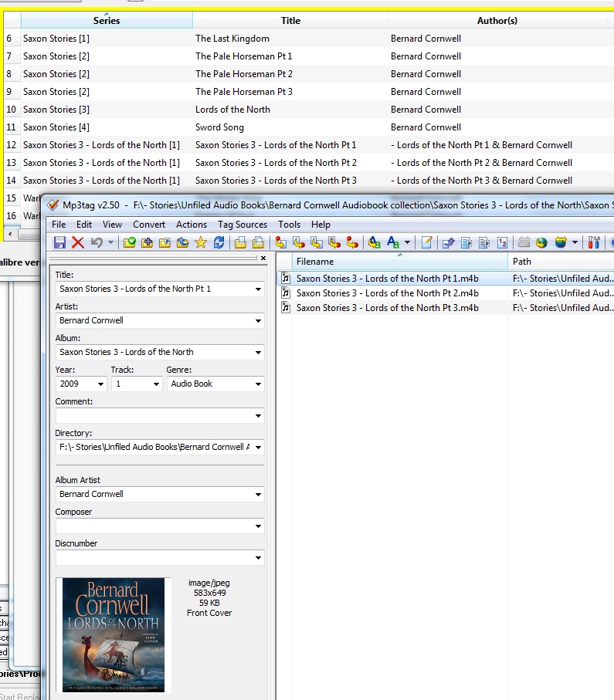The width and height of the screenshot is (614, 700).
Task: Open the Tag Sources menu
Action: pos(243,225)
